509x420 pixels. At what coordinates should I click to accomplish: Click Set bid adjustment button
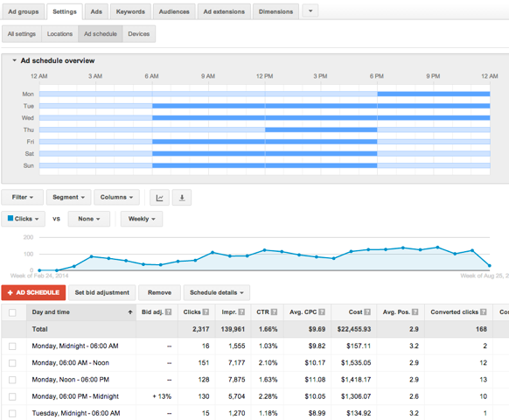coord(102,292)
